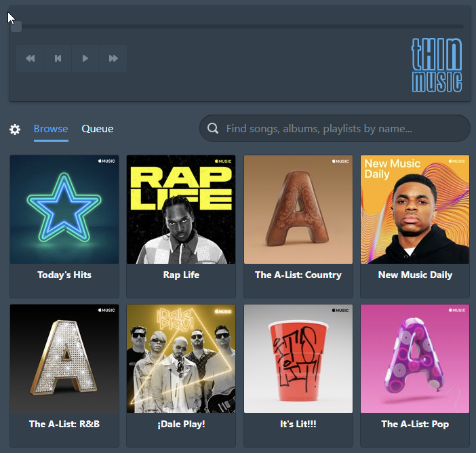Click Apple Music badge on Today's Hits cover

pos(106,161)
